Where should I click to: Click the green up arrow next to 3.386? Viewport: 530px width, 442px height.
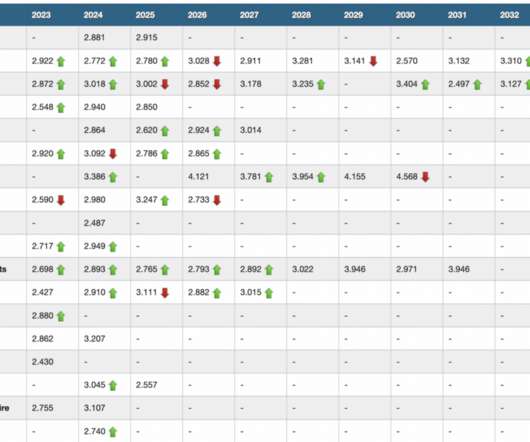[x=113, y=177]
